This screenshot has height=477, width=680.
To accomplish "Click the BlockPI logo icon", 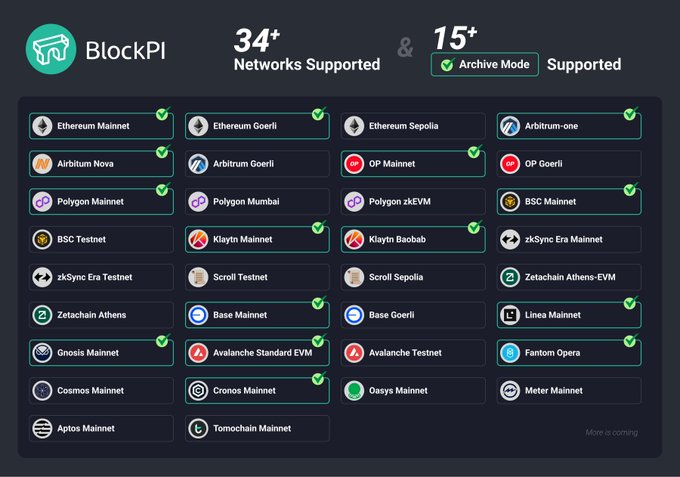I will tap(51, 49).
